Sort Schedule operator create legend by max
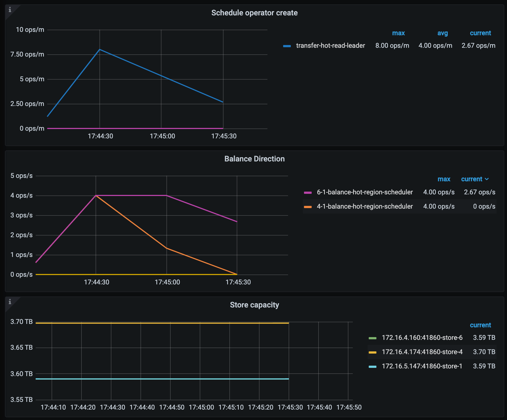507x420 pixels. (399, 33)
